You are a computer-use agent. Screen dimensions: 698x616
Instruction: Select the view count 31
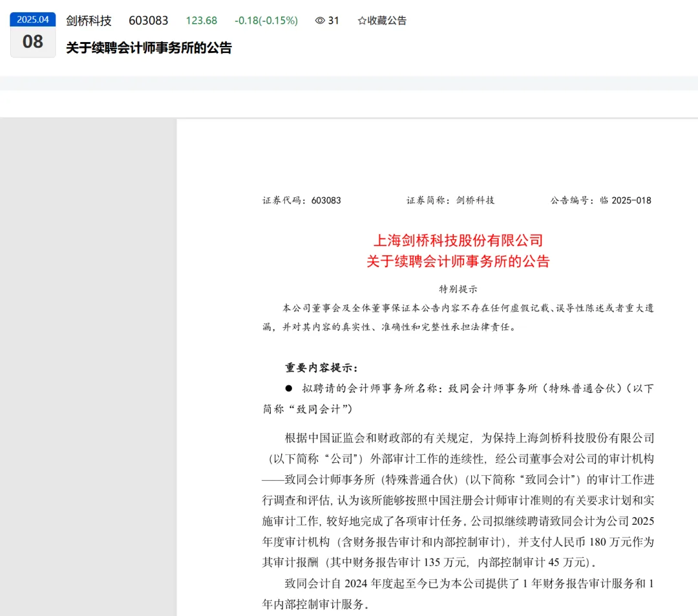(x=333, y=21)
